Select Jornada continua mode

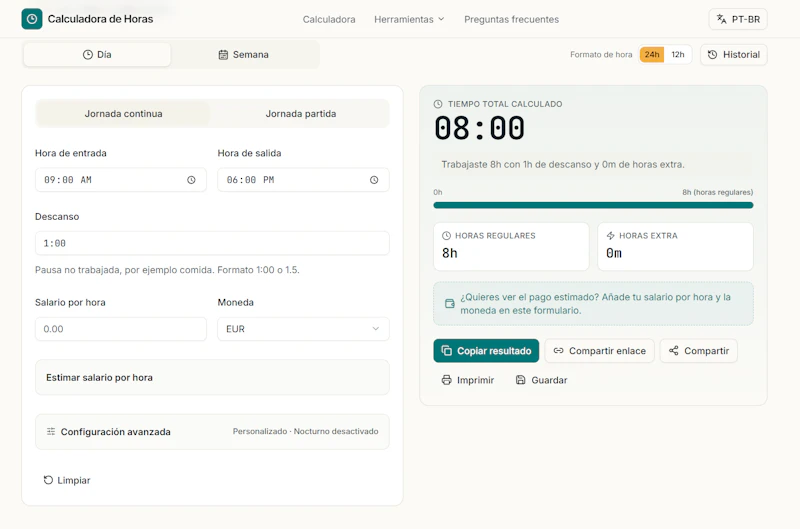(x=123, y=114)
